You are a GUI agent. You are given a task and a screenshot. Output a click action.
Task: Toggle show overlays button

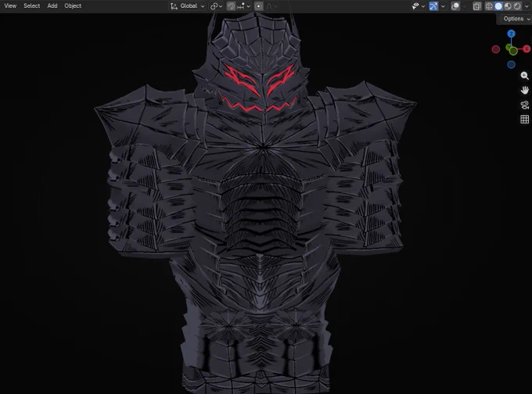(455, 6)
